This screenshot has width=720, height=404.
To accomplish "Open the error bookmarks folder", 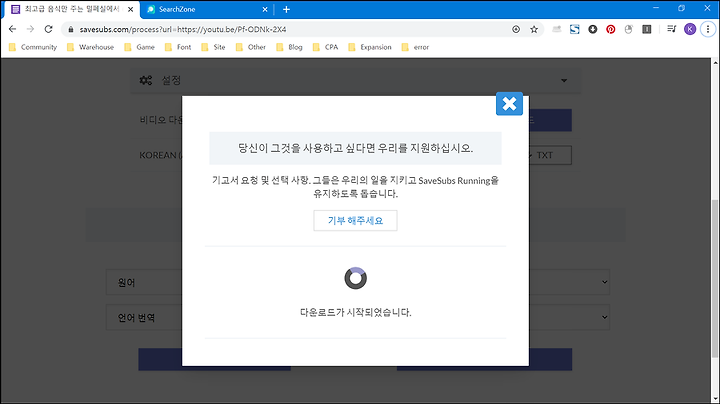I will [416, 47].
